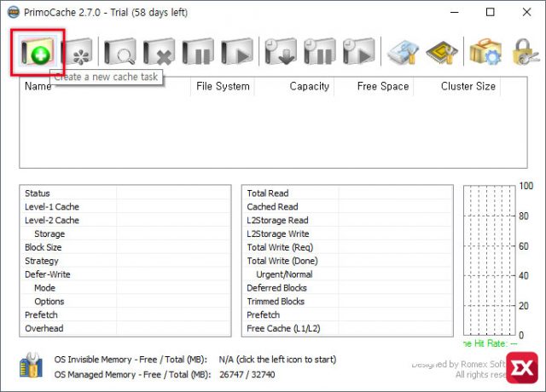Click the padlock license icon
The image size is (546, 392).
[526, 52]
